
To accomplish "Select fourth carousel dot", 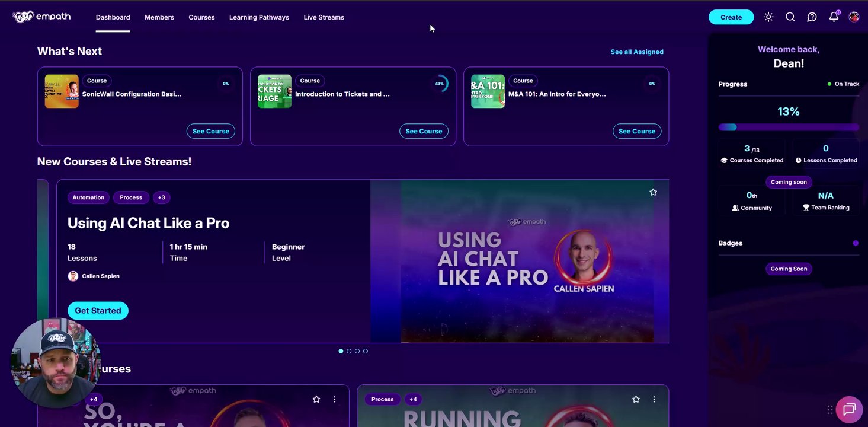I will click(x=366, y=351).
